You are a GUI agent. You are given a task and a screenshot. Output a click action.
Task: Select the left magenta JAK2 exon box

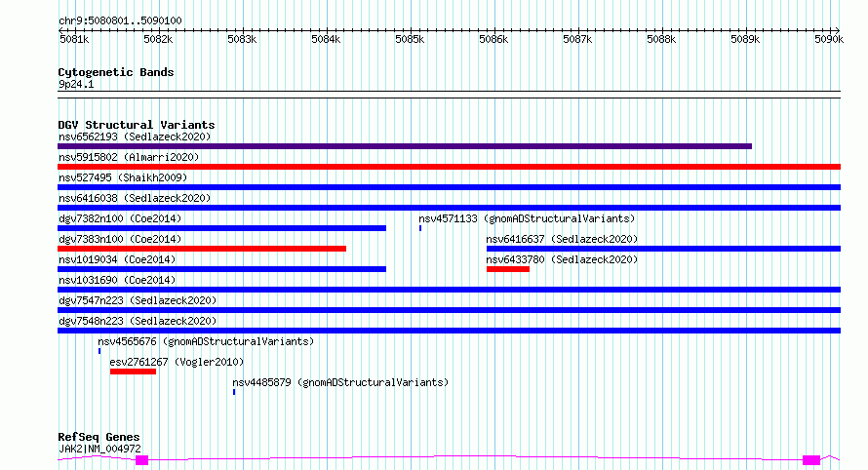[x=142, y=460]
